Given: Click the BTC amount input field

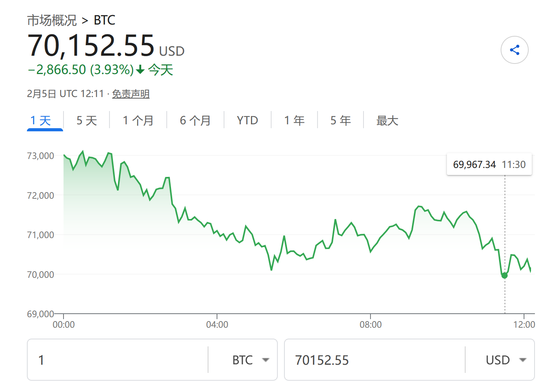Looking at the screenshot, I should point(117,360).
